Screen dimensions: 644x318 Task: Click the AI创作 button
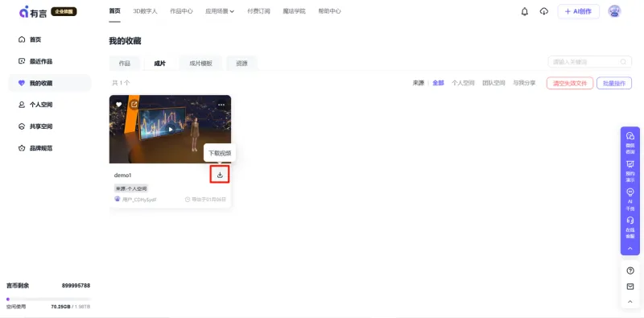[x=578, y=11]
